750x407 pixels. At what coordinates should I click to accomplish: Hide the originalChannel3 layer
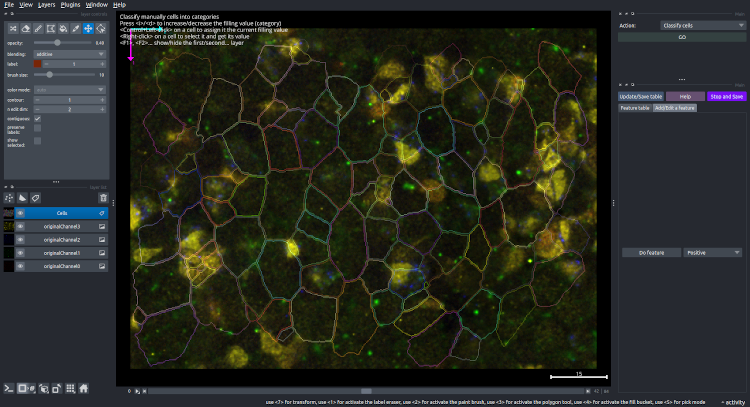coord(20,227)
